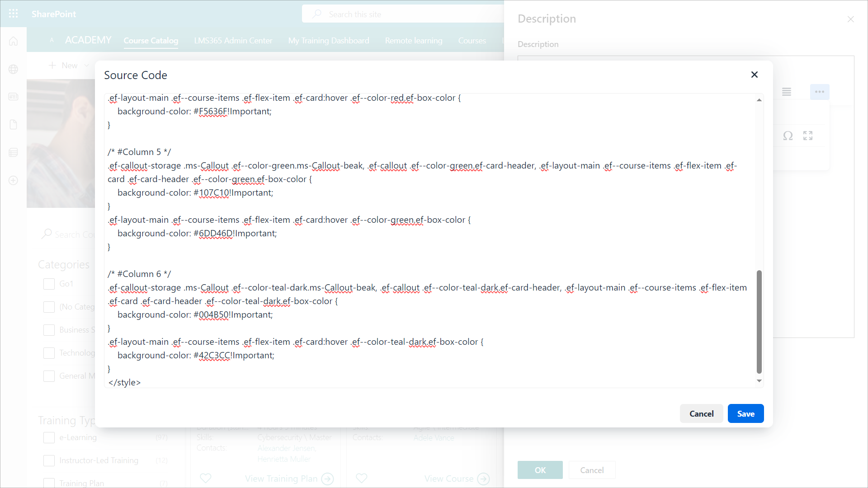
Task: Toggle the editor fullscreen icon
Action: 808,136
